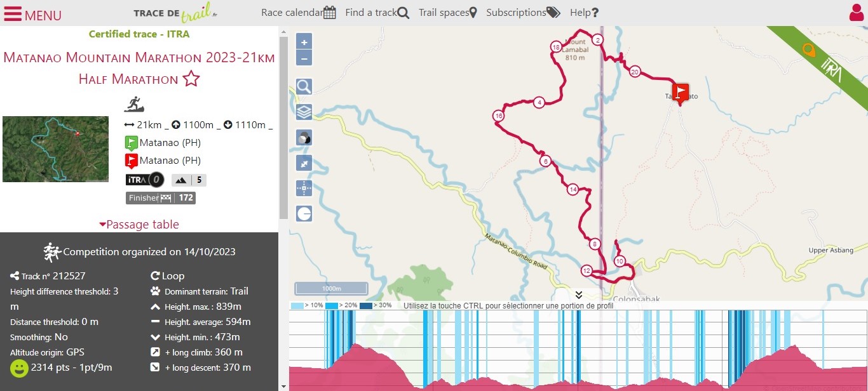Image resolution: width=868 pixels, height=391 pixels.
Task: Click kilometer marker 10 on map
Action: pos(620,261)
